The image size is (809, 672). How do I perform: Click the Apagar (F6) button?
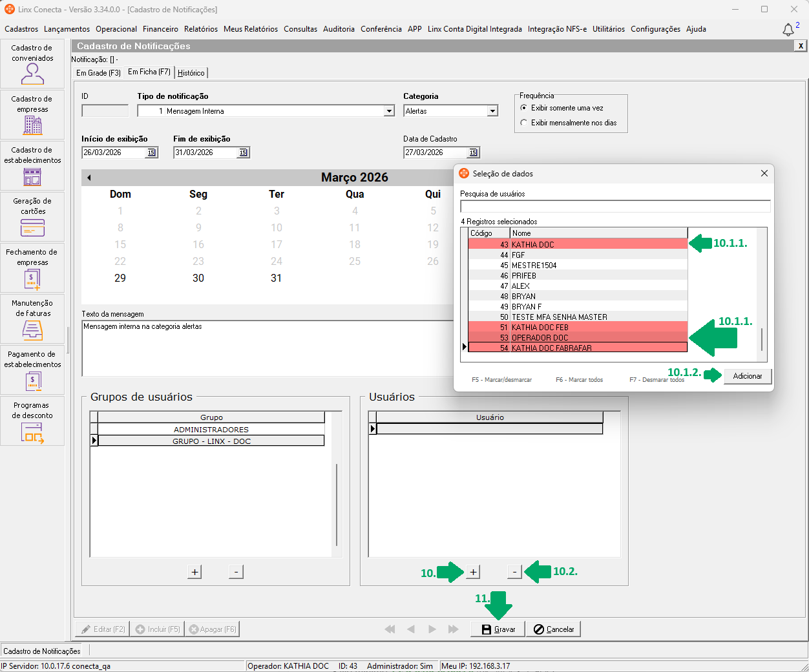click(212, 629)
